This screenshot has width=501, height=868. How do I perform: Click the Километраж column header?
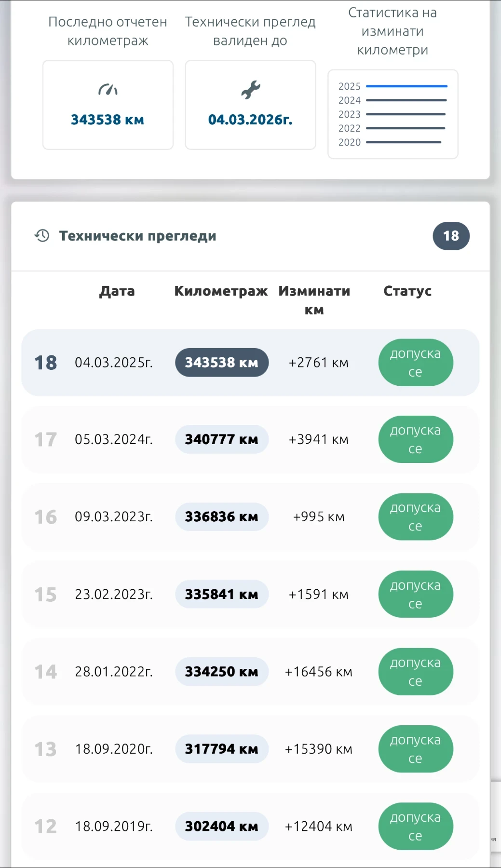pyautogui.click(x=221, y=291)
